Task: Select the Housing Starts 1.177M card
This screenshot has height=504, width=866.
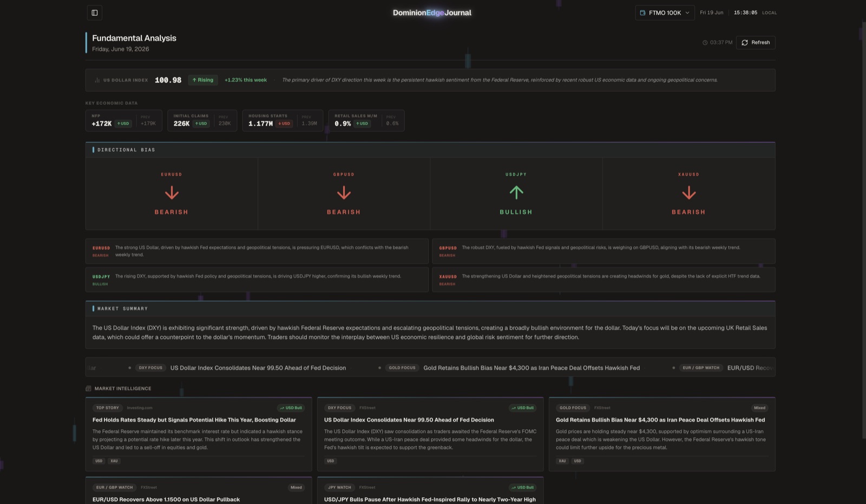Action: click(283, 120)
